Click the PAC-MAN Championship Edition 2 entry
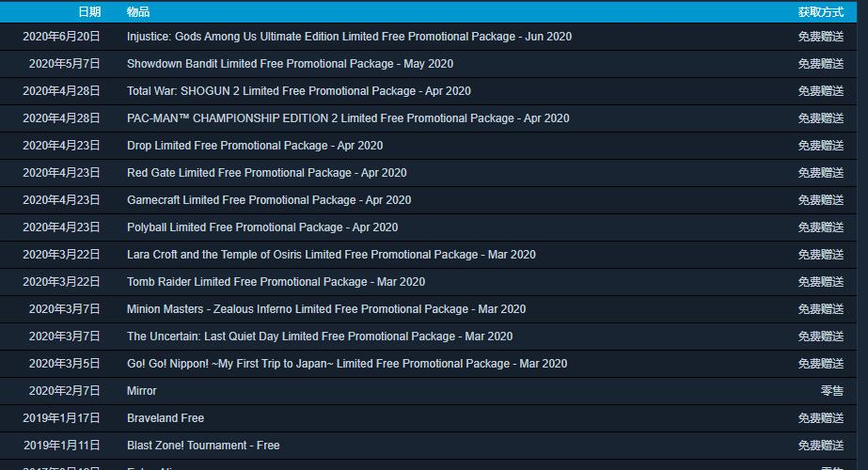 [x=348, y=118]
